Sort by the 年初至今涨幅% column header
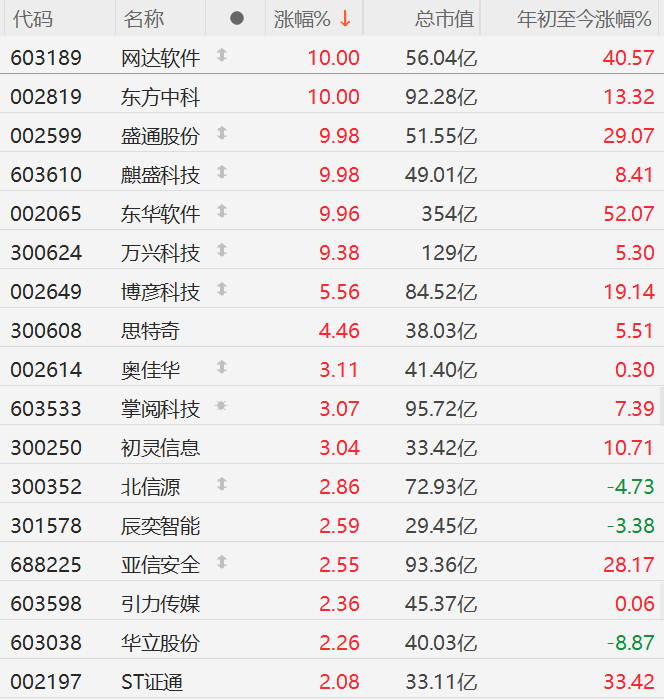664x700 pixels. tap(584, 19)
